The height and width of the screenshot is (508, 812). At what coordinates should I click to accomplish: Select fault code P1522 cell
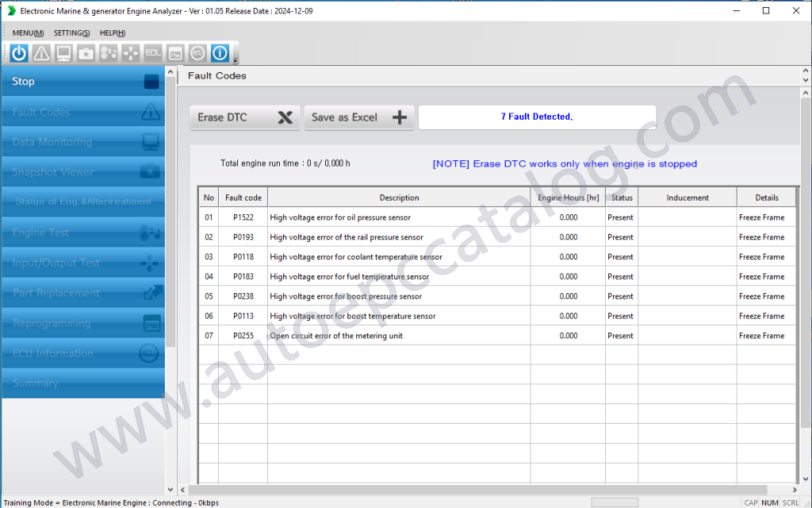[243, 217]
